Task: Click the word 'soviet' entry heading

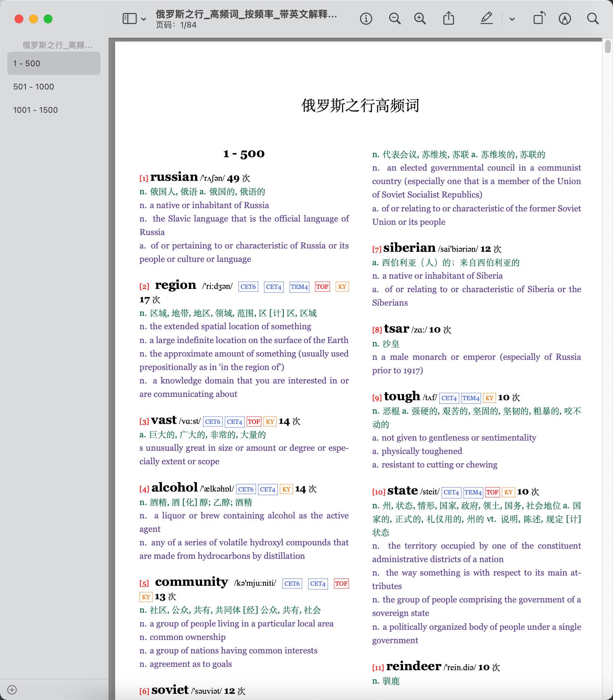Action: [x=170, y=690]
